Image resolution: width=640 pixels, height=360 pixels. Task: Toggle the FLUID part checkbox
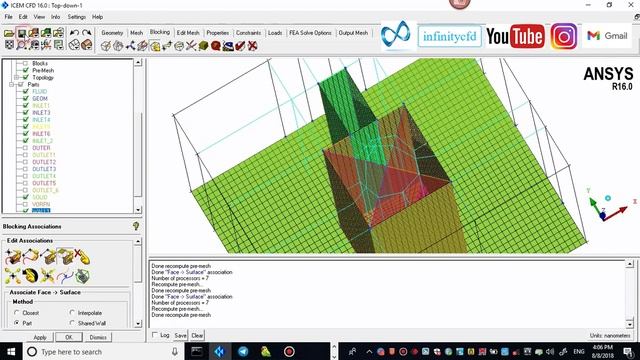(x=26, y=91)
